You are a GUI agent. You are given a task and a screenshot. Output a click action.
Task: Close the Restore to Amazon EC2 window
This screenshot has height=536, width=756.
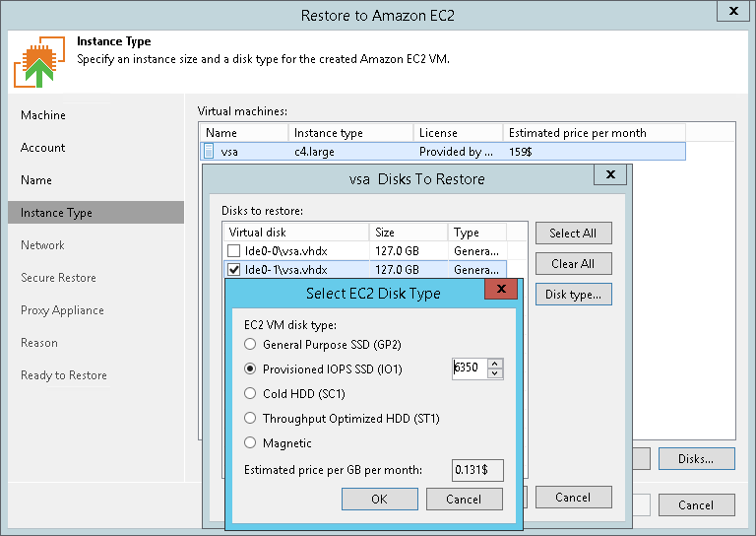pyautogui.click(x=732, y=11)
